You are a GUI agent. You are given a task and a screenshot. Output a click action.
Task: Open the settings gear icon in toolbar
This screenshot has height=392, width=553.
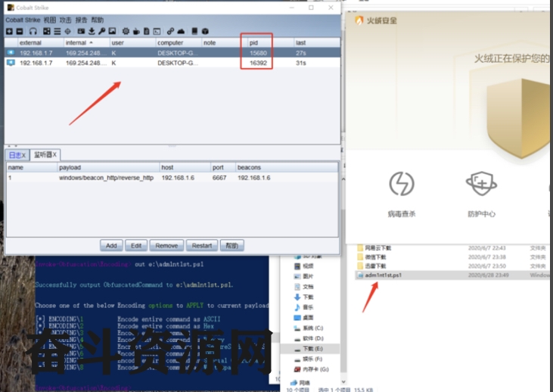pyautogui.click(x=124, y=31)
